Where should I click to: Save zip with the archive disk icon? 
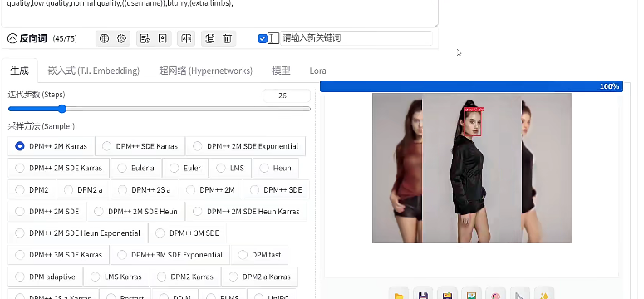click(447, 295)
